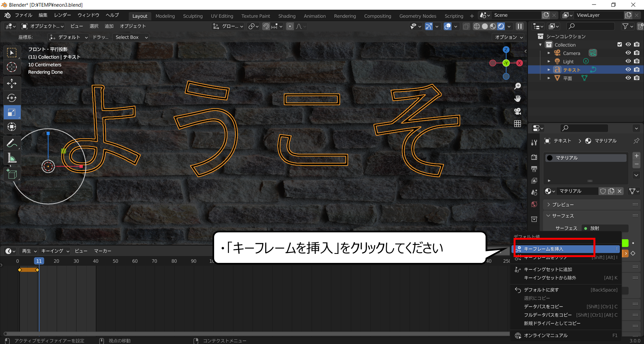Open 再生 playback dropdown in timeline
This screenshot has height=344, width=644.
pyautogui.click(x=29, y=251)
